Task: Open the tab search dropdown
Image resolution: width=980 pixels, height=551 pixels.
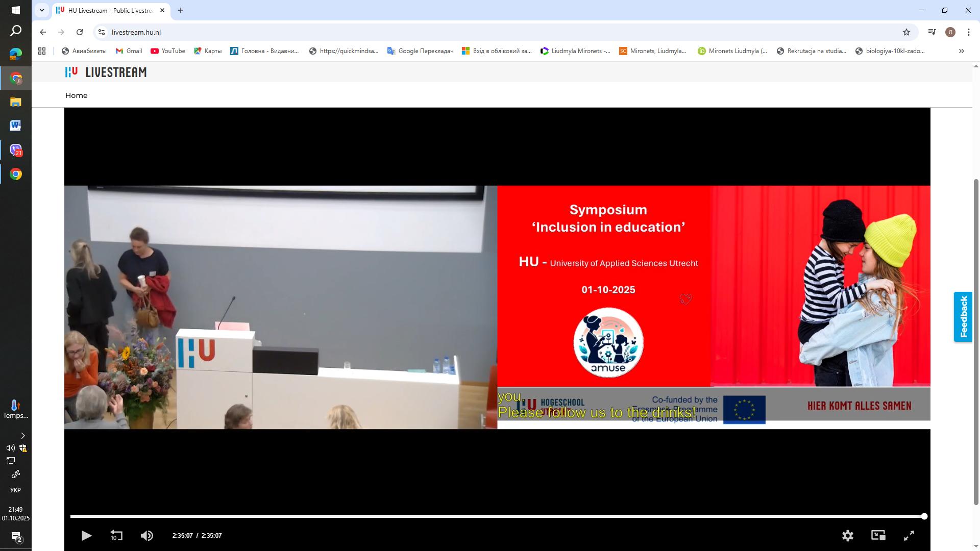Action: 42,10
